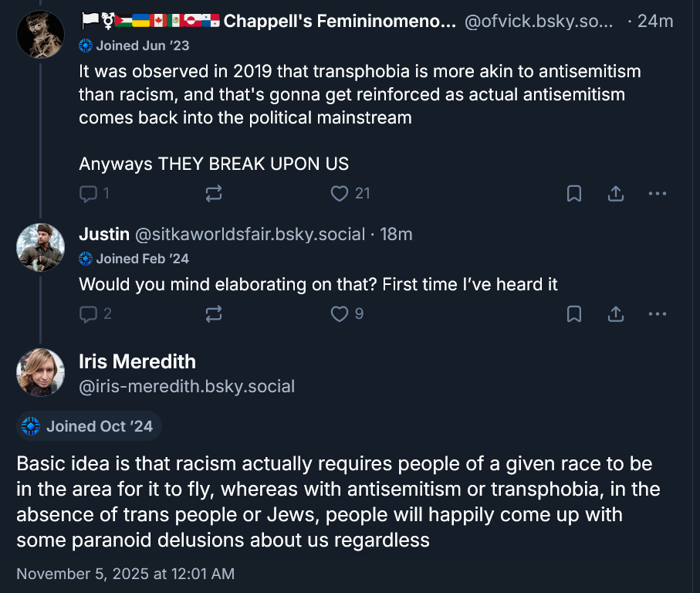The image size is (700, 593).
Task: Open Iris Meredith's avatar
Action: (40, 372)
